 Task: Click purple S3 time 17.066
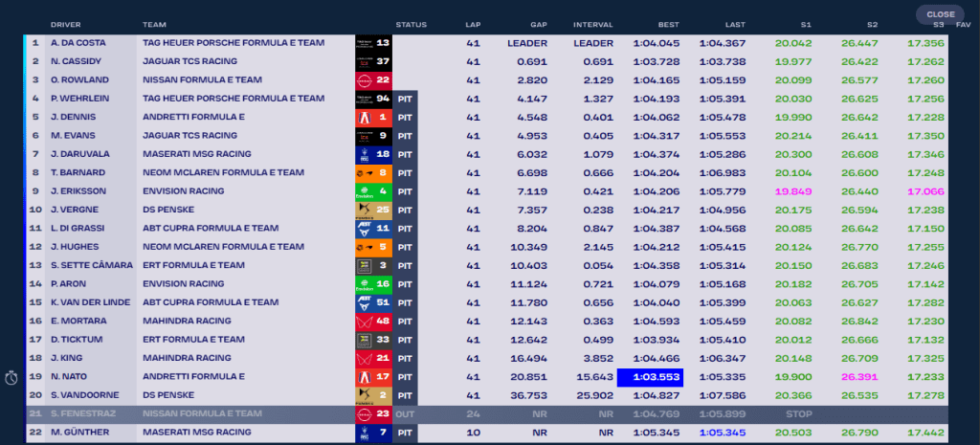(x=925, y=191)
